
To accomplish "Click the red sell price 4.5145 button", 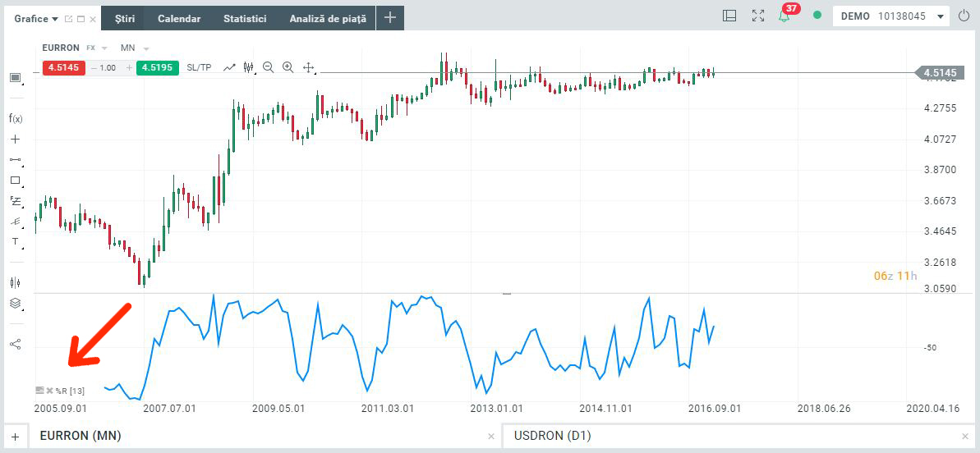I will (x=63, y=67).
